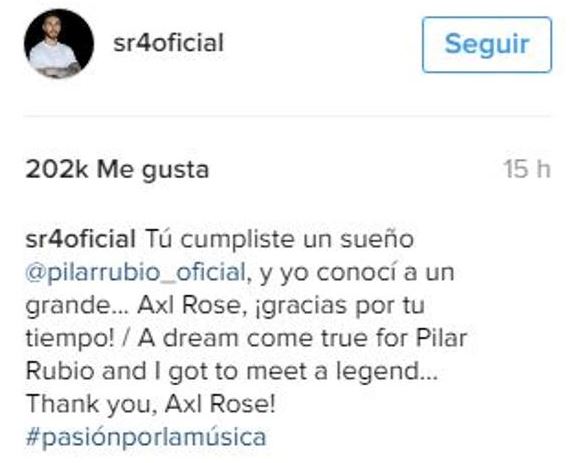The height and width of the screenshot is (463, 571).
Task: View the 202k Me gusta likes list
Action: click(117, 170)
